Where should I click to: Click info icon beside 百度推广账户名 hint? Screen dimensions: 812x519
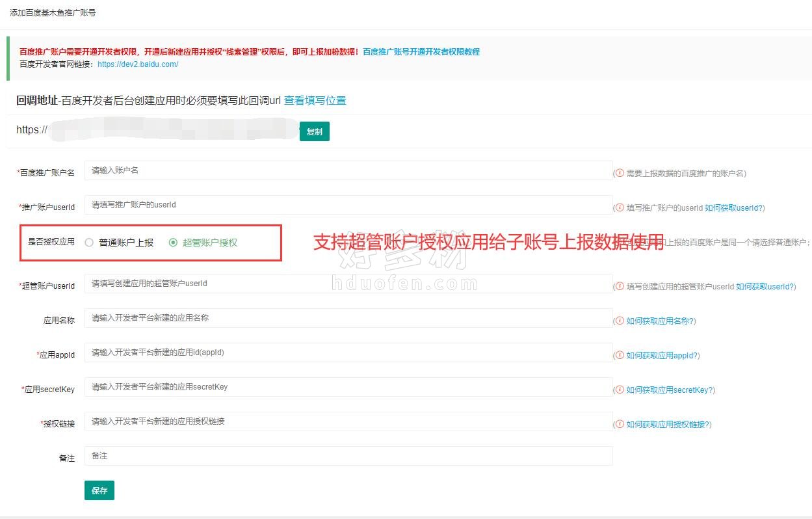(620, 173)
